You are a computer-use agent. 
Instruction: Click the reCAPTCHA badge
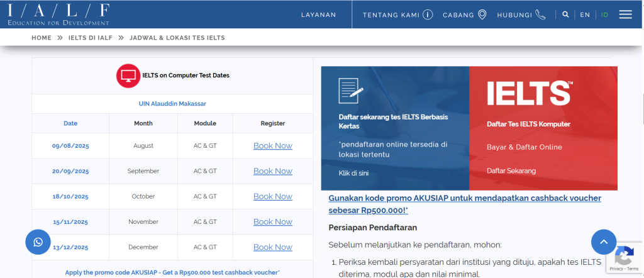[625, 257]
